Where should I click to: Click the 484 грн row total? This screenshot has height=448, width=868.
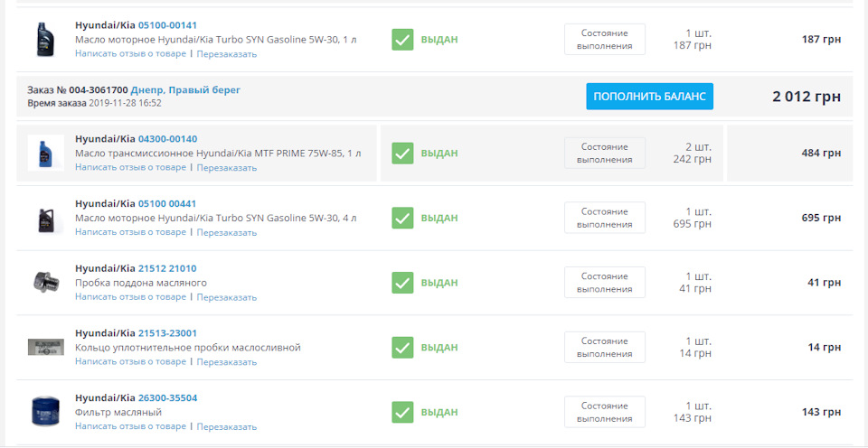tap(822, 154)
